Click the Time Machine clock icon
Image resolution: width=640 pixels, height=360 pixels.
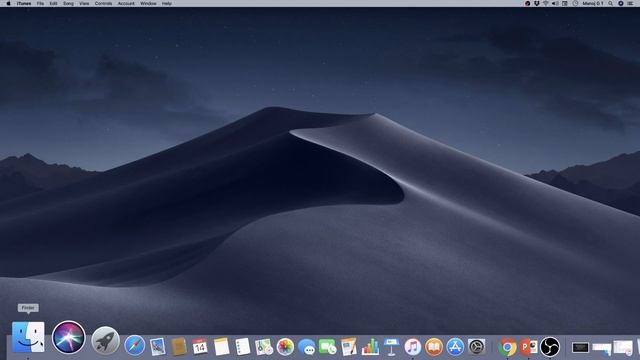(575, 3)
